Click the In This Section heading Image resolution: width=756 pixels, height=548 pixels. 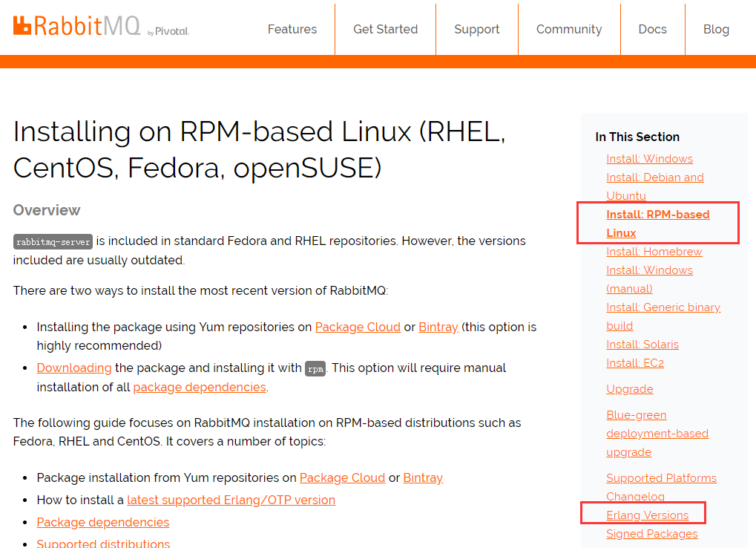637,137
